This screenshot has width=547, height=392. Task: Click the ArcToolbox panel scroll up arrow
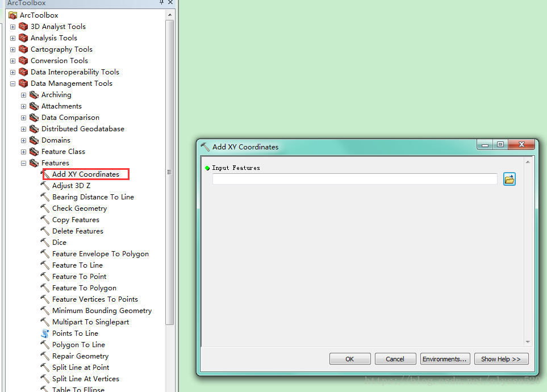click(169, 15)
